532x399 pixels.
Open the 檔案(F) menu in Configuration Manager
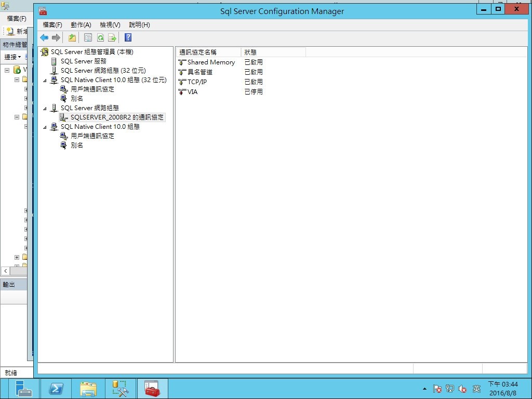(x=52, y=25)
